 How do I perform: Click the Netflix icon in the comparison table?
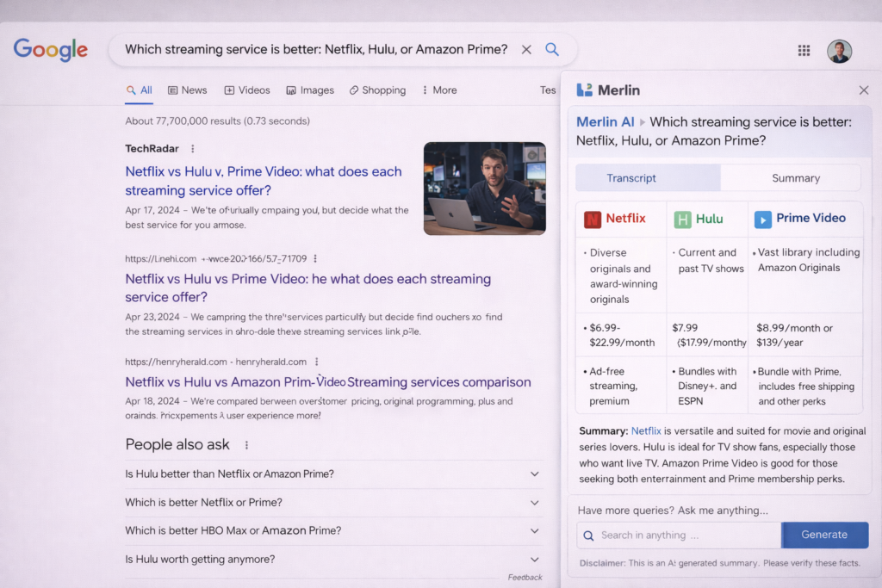tap(592, 219)
